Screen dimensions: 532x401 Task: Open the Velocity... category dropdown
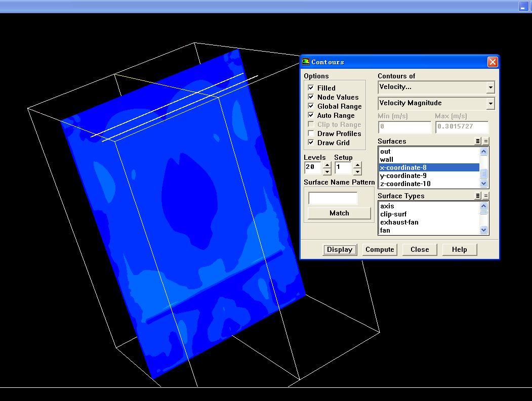click(490, 87)
